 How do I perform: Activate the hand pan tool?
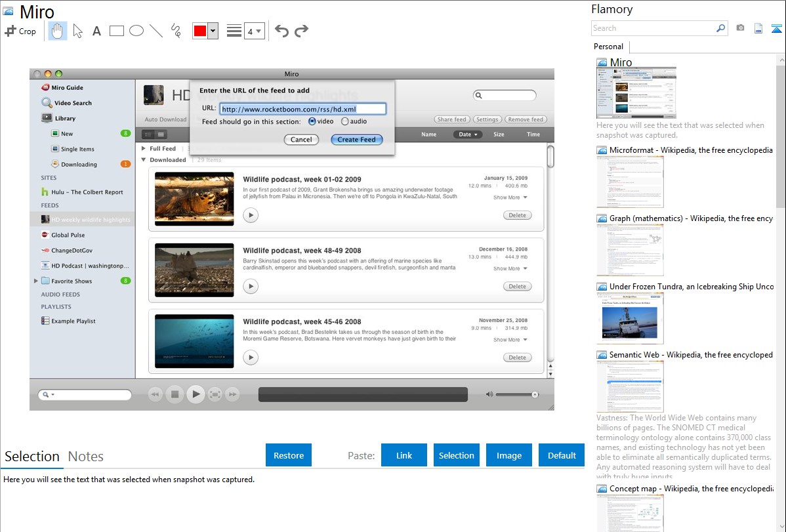[x=58, y=31]
